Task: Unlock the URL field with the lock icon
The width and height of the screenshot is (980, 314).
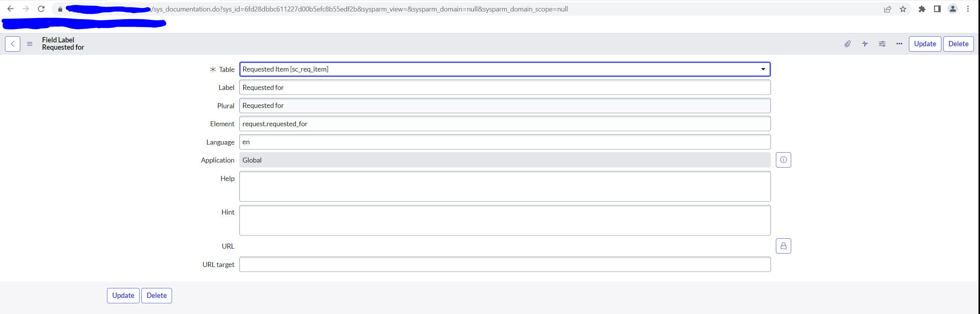Action: pyautogui.click(x=784, y=246)
